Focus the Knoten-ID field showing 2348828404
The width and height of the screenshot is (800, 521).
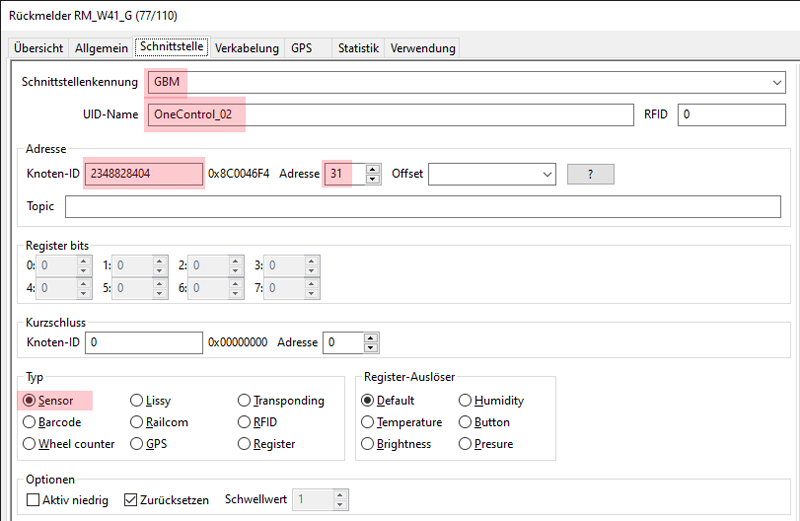[x=144, y=174]
